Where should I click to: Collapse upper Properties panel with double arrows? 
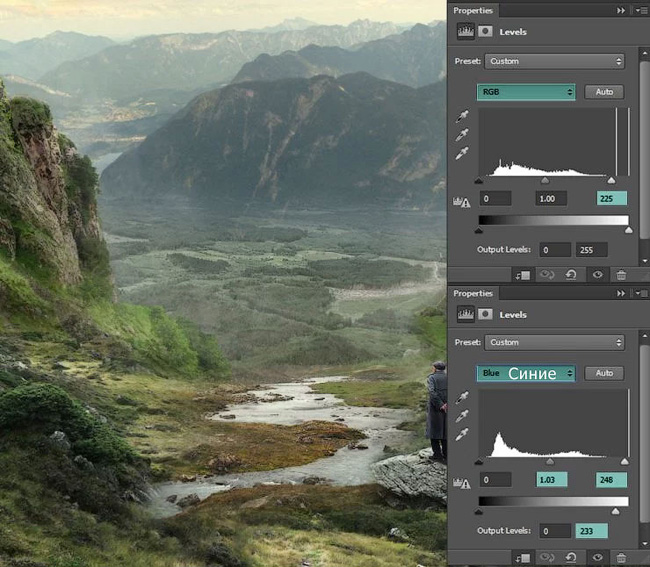click(621, 10)
